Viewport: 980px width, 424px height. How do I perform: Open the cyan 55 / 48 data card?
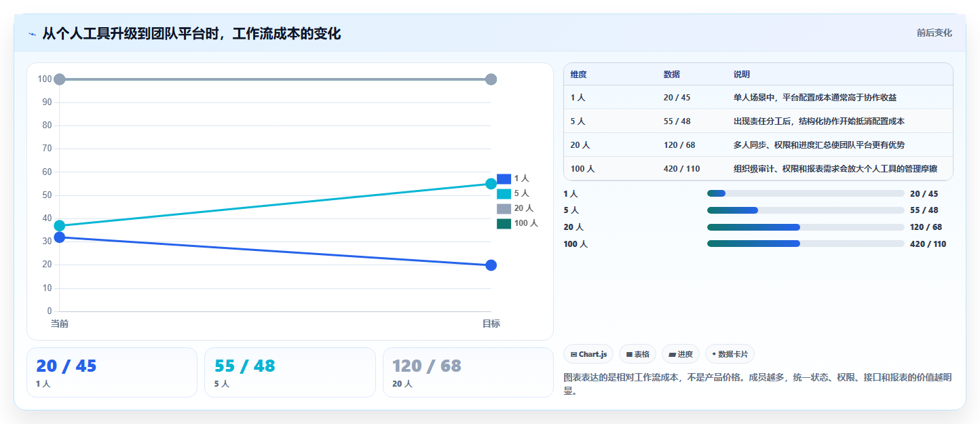click(x=290, y=372)
